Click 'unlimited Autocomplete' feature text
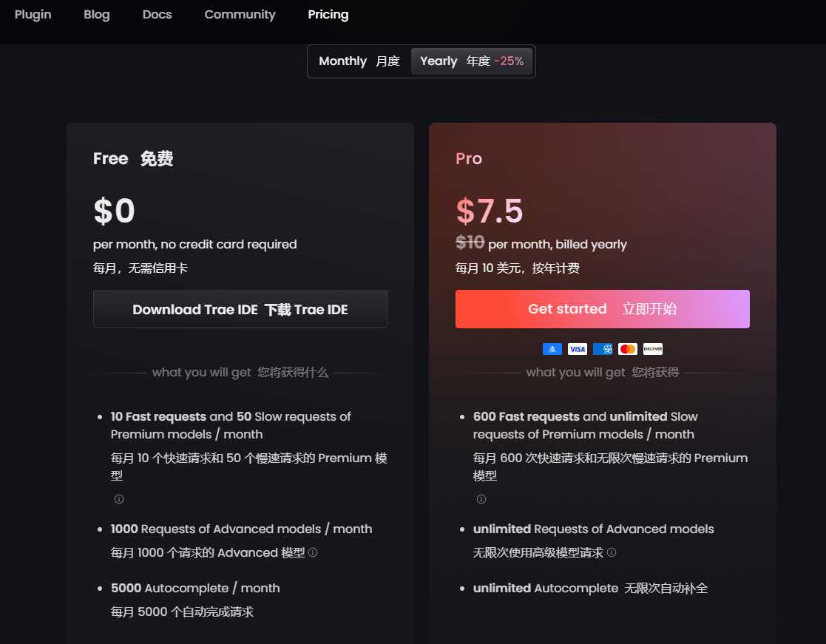 (x=546, y=589)
